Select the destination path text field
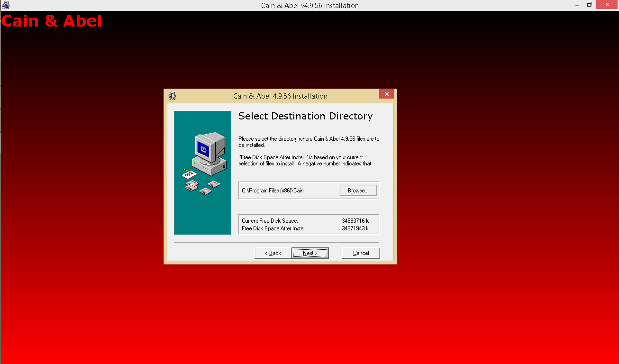The height and width of the screenshot is (364, 619). click(x=284, y=190)
